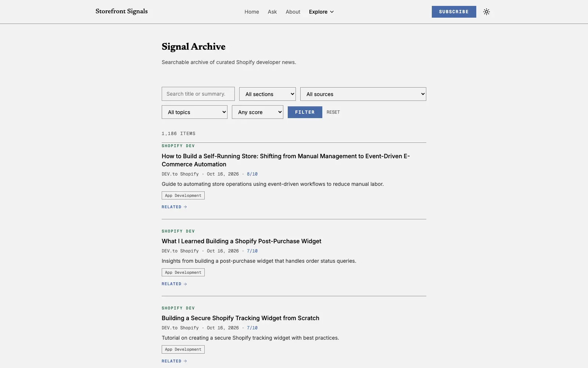Click the Signal Archive heading

point(194,47)
